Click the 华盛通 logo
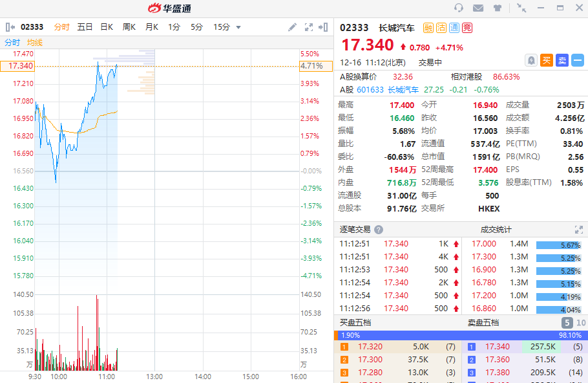Viewport: 588px width, 383px height. click(169, 8)
